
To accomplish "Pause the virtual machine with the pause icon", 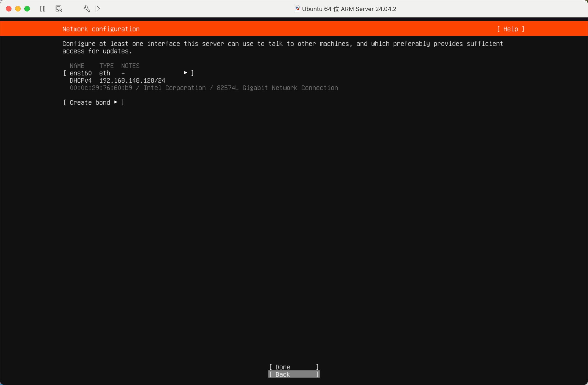I will click(43, 9).
